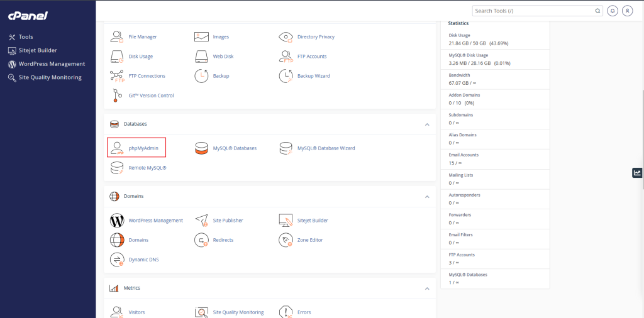Open the FTP Connections icon
644x318 pixels.
[117, 76]
